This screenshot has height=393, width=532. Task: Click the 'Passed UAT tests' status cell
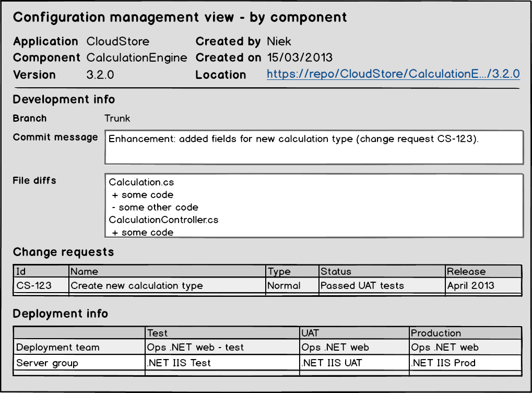[382, 285]
